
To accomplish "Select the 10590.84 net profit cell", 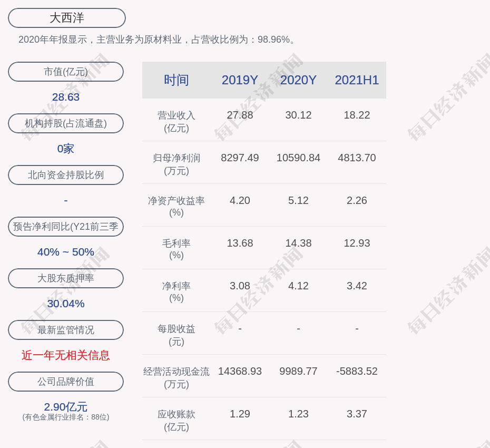I will 298,158.
